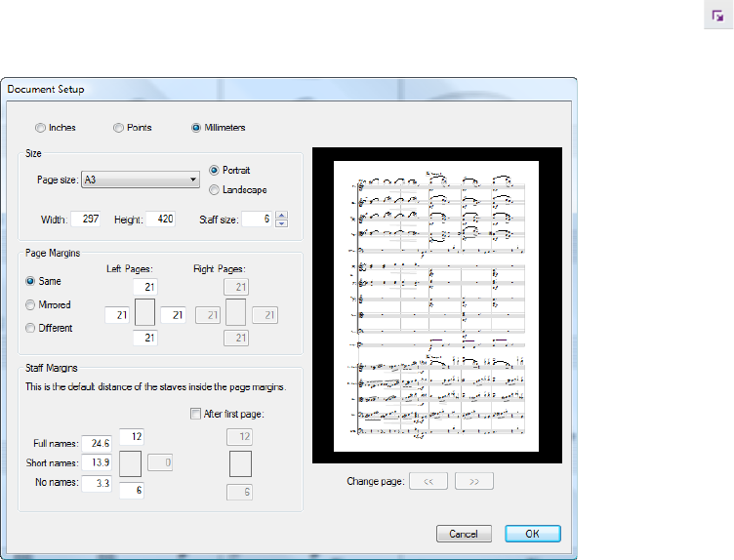Image resolution: width=734 pixels, height=560 pixels.
Task: Choose Portrait orientation
Action: (x=214, y=171)
